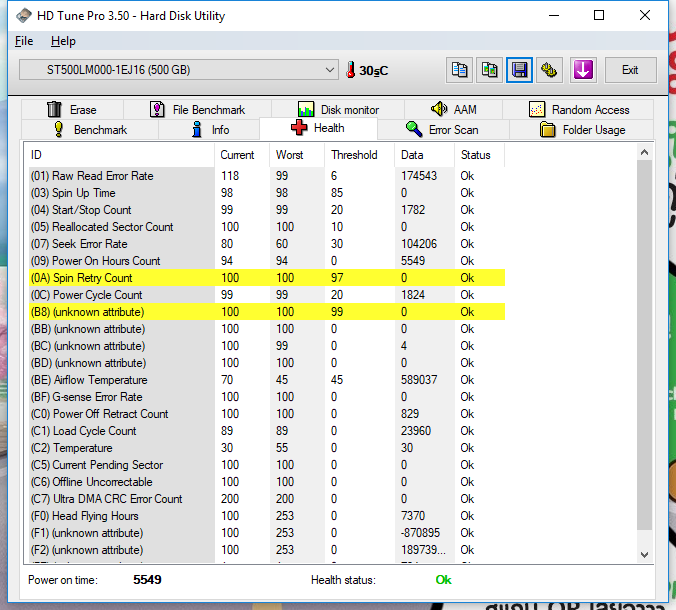Viewport: 676px width, 610px height.
Task: Switch to the Disk monitor tab
Action: pos(338,109)
